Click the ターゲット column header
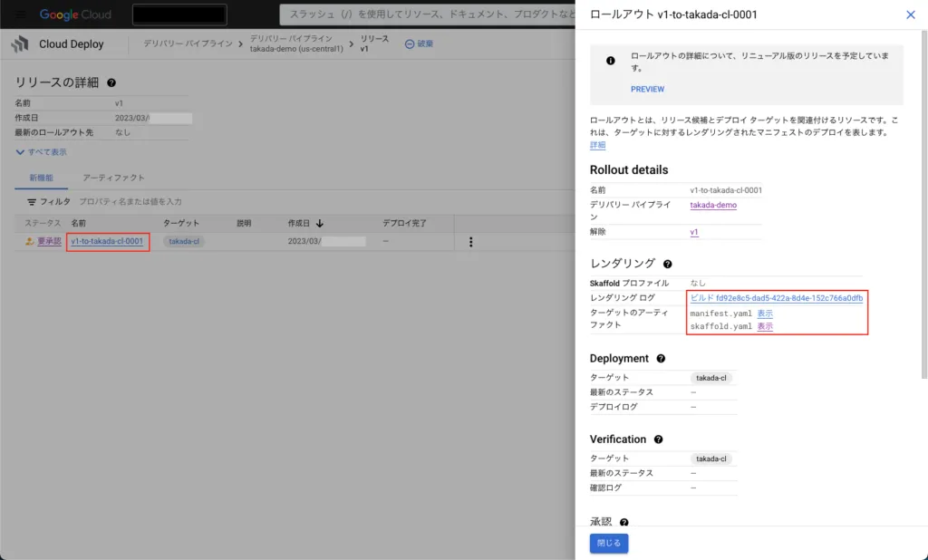The height and width of the screenshot is (560, 928). pyautogui.click(x=181, y=223)
